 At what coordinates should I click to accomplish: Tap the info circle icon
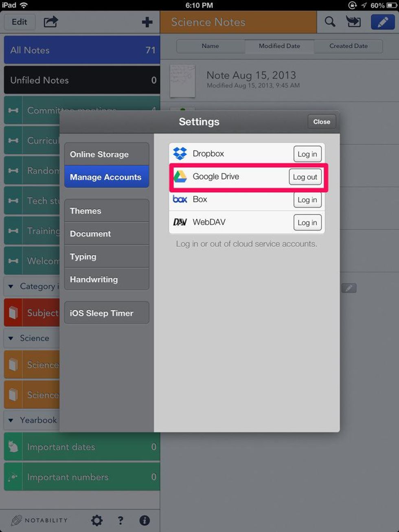(145, 520)
